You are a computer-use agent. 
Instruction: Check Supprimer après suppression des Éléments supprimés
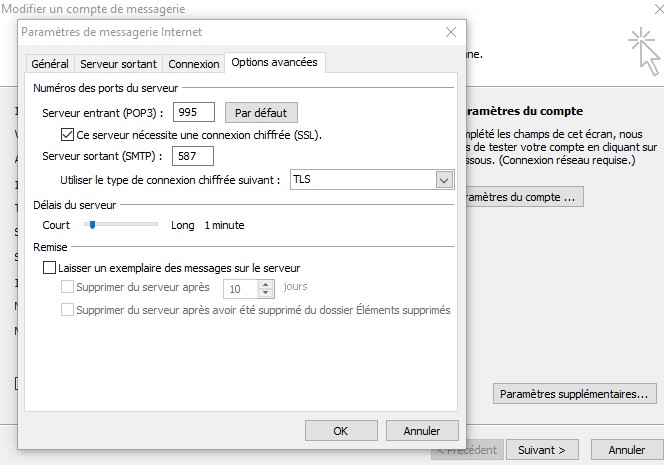click(x=68, y=310)
